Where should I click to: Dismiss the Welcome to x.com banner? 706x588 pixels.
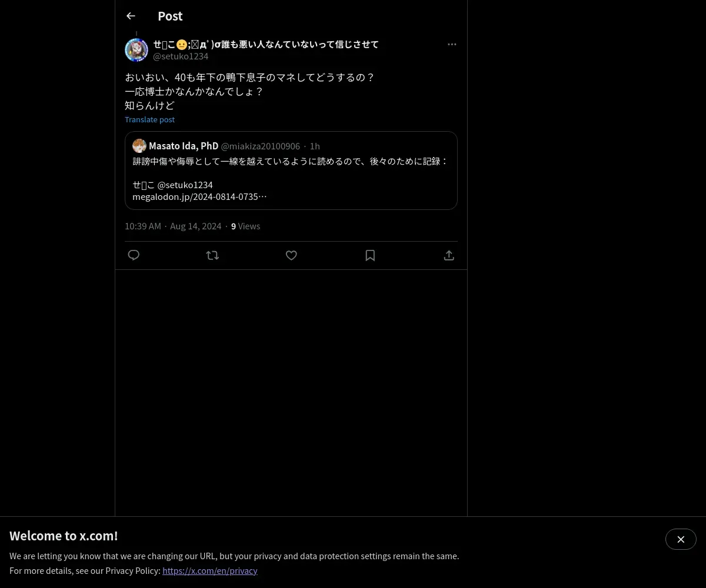(x=681, y=539)
